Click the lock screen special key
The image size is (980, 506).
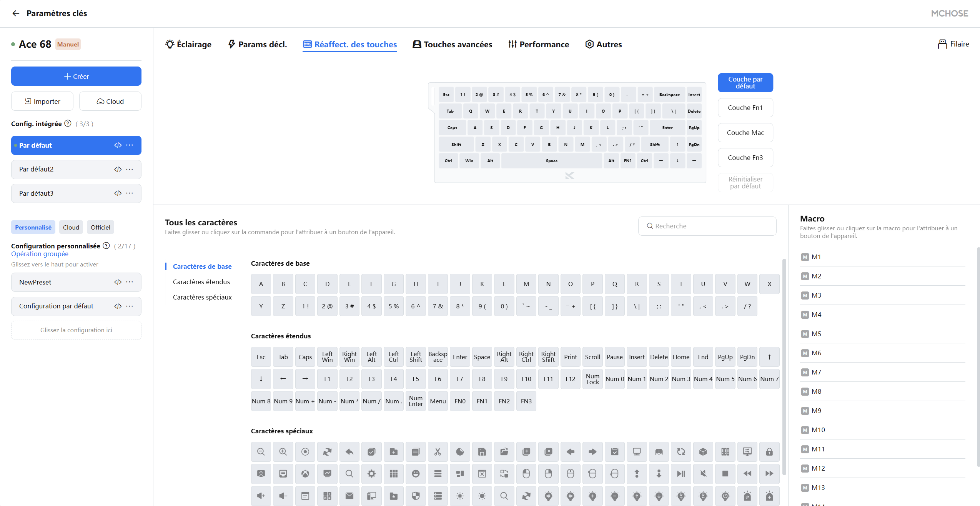tap(769, 452)
